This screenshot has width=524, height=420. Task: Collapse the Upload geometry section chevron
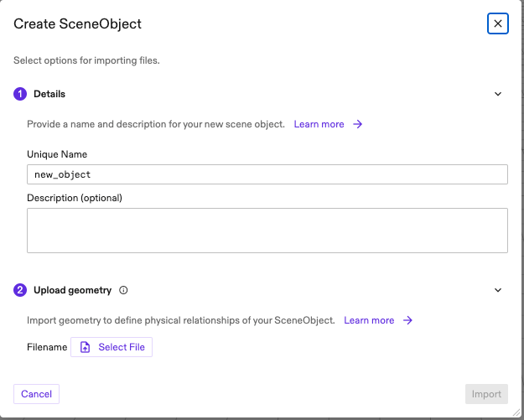(x=497, y=290)
